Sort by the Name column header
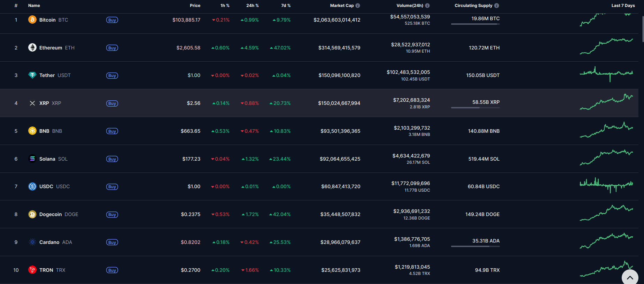 (x=34, y=6)
